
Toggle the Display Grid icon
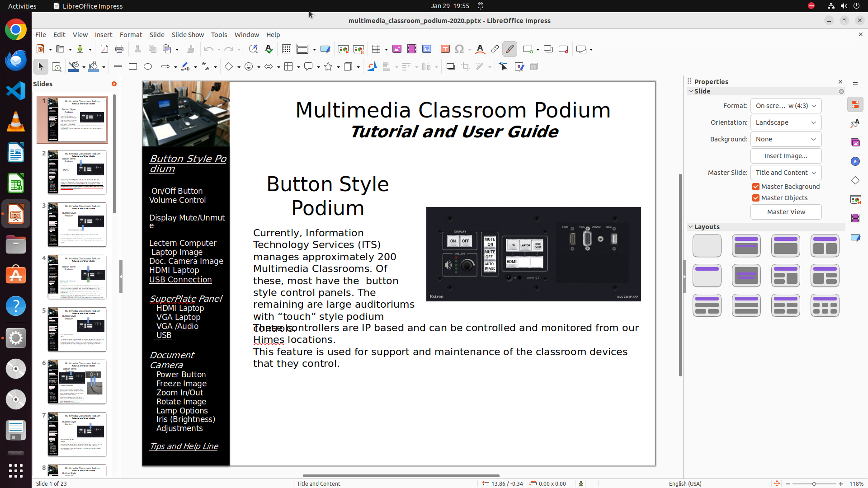286,49
